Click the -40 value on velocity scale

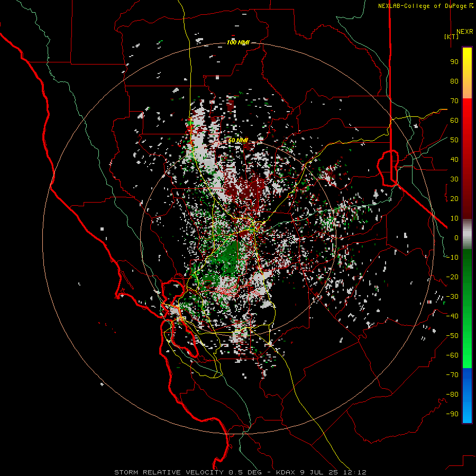click(x=452, y=316)
